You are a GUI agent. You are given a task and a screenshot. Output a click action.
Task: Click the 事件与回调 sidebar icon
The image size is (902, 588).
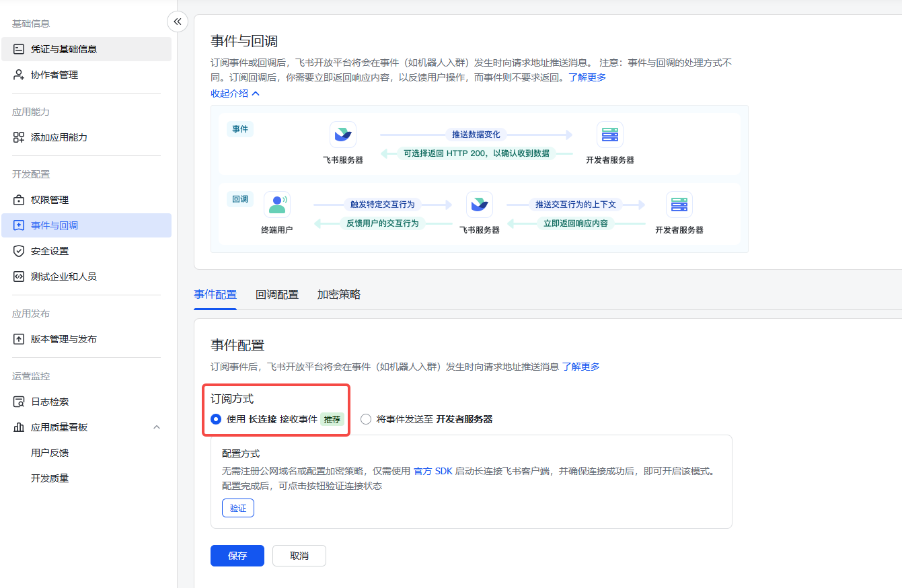click(19, 225)
